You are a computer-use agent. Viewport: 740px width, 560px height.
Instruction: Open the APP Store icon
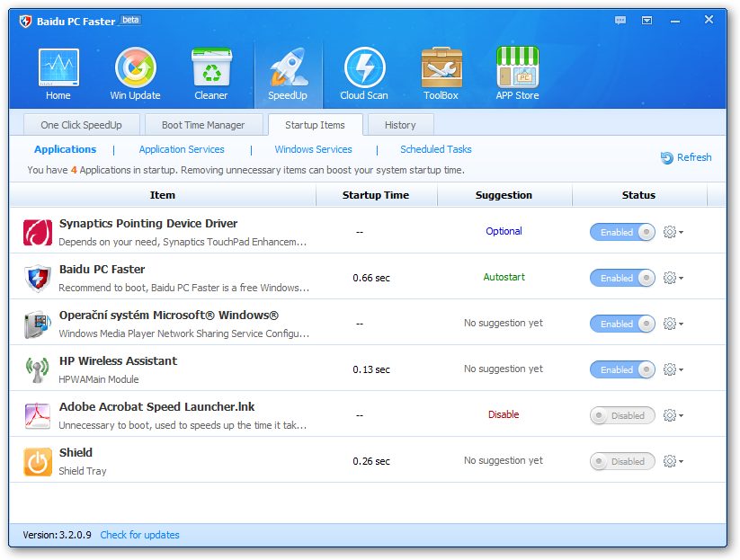(517, 67)
